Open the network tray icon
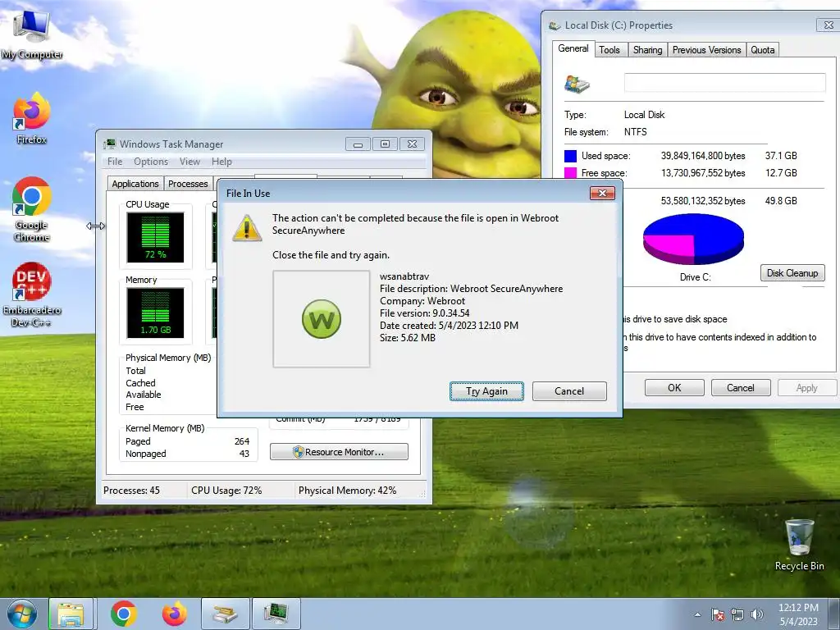Viewport: 840px width, 630px height. click(737, 614)
